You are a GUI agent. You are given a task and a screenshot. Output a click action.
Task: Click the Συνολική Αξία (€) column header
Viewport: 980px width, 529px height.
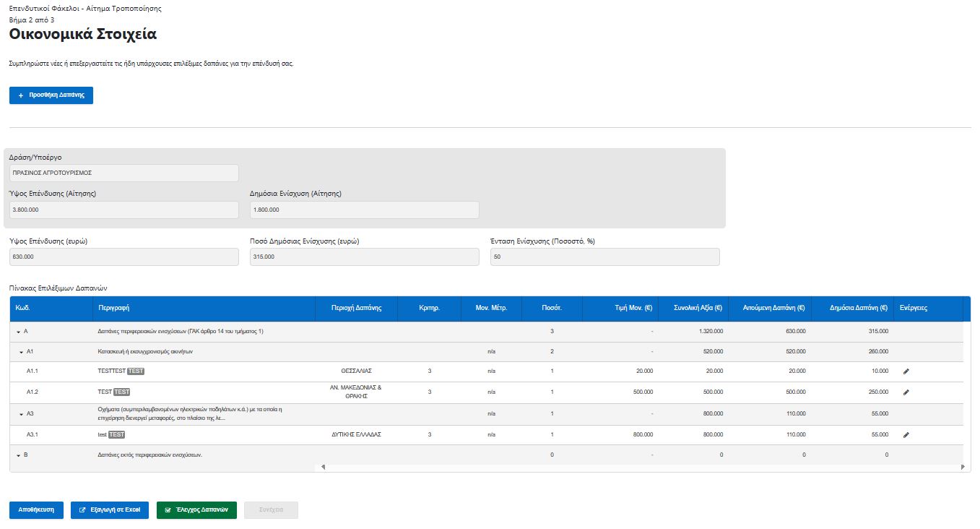click(x=693, y=308)
